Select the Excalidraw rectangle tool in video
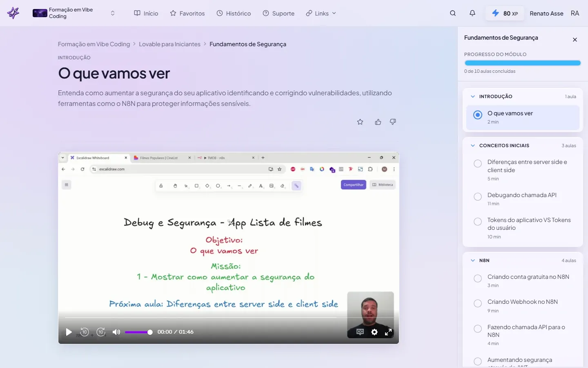This screenshot has height=368, width=588. click(x=196, y=186)
